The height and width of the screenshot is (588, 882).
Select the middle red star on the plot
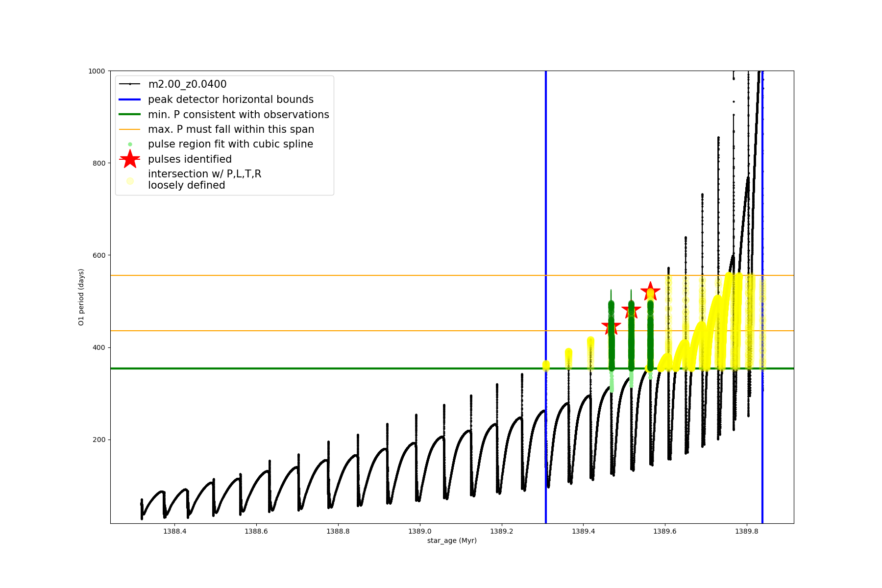tap(631, 310)
